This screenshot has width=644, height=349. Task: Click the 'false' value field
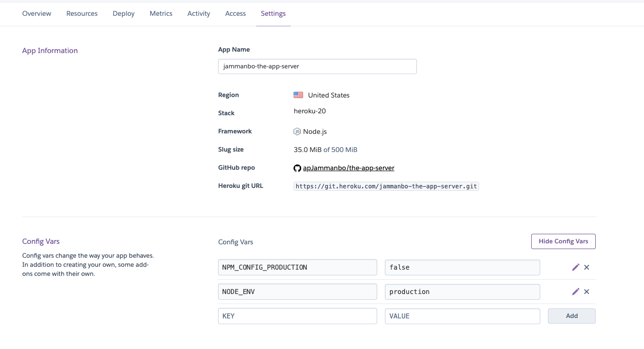(462, 267)
